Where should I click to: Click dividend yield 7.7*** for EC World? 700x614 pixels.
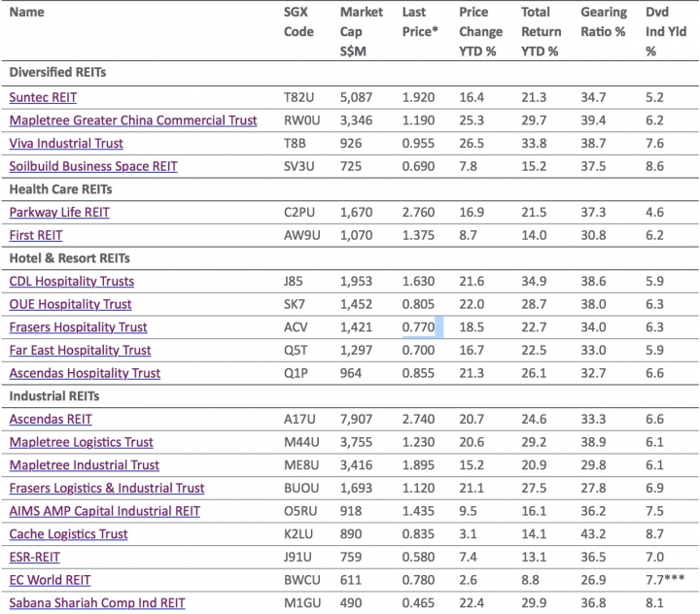point(665,580)
